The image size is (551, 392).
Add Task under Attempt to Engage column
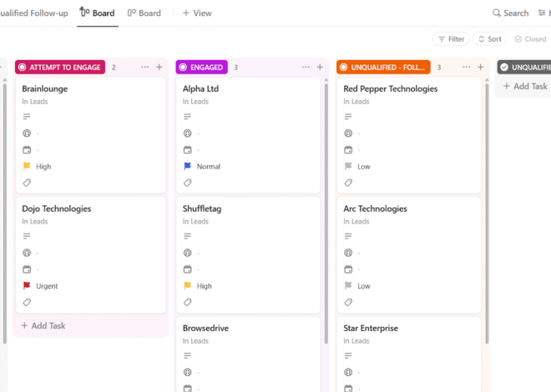pos(43,325)
